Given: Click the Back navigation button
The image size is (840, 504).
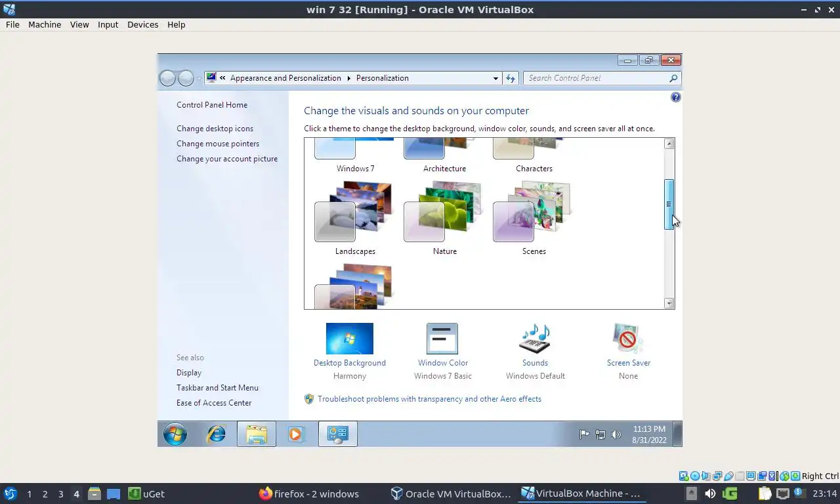Looking at the screenshot, I should [168, 78].
